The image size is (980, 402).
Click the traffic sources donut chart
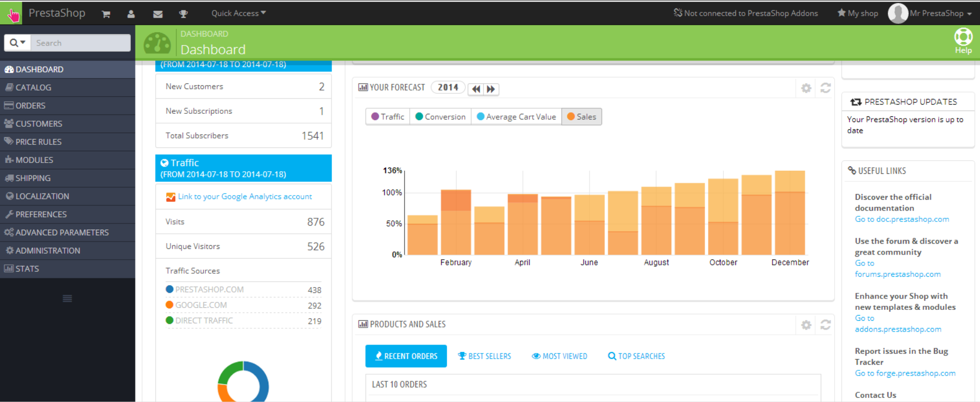pos(243,382)
